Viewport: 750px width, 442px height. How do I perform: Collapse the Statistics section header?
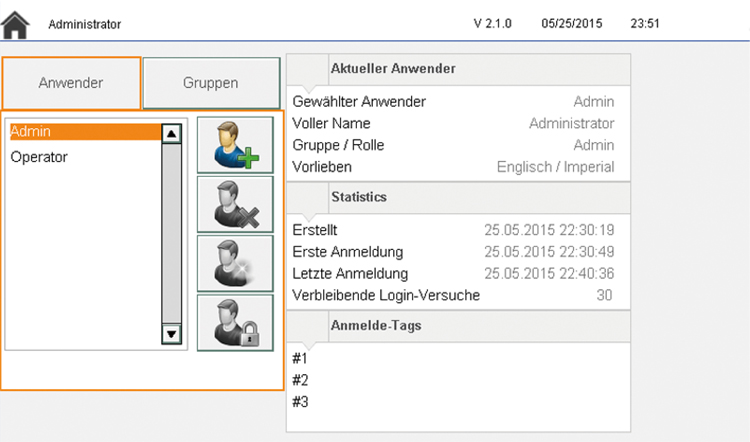[458, 197]
